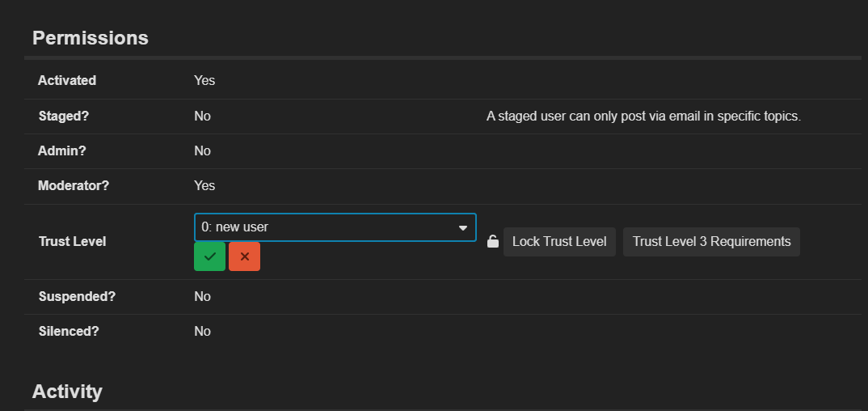868x411 pixels.
Task: Click the Suspended? row label
Action: [77, 296]
